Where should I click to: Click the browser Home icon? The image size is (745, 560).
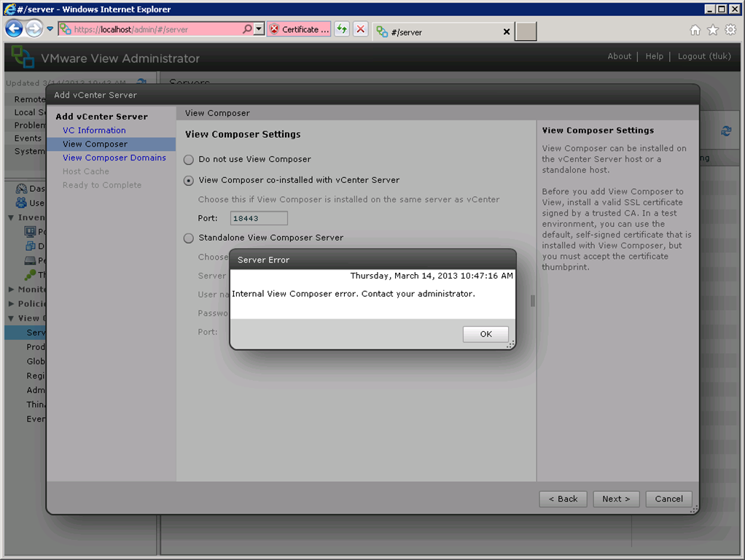695,30
